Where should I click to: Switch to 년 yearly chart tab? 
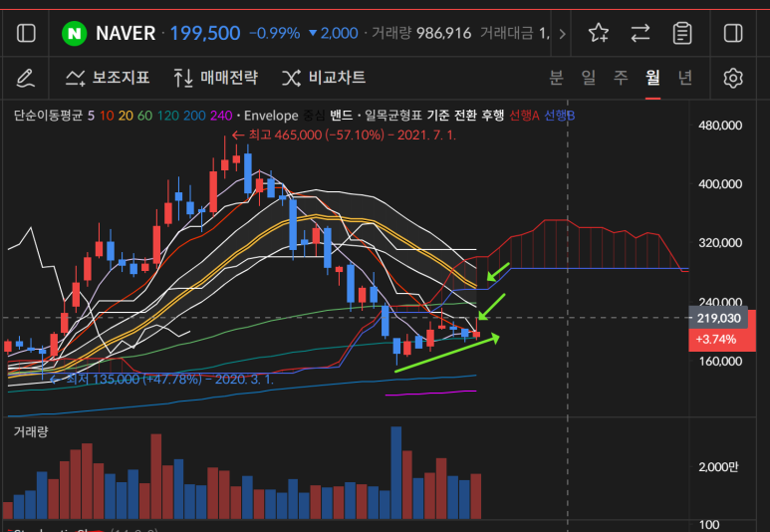(x=685, y=78)
